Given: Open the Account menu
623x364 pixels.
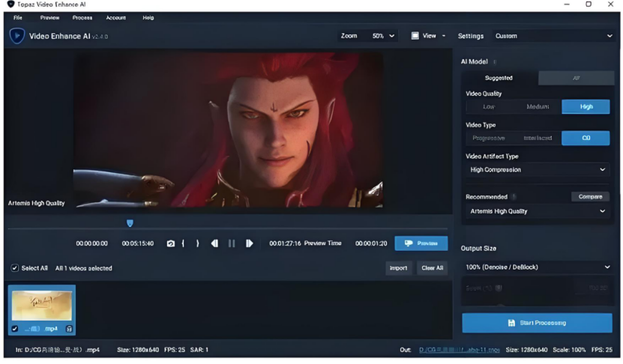Looking at the screenshot, I should [x=115, y=17].
